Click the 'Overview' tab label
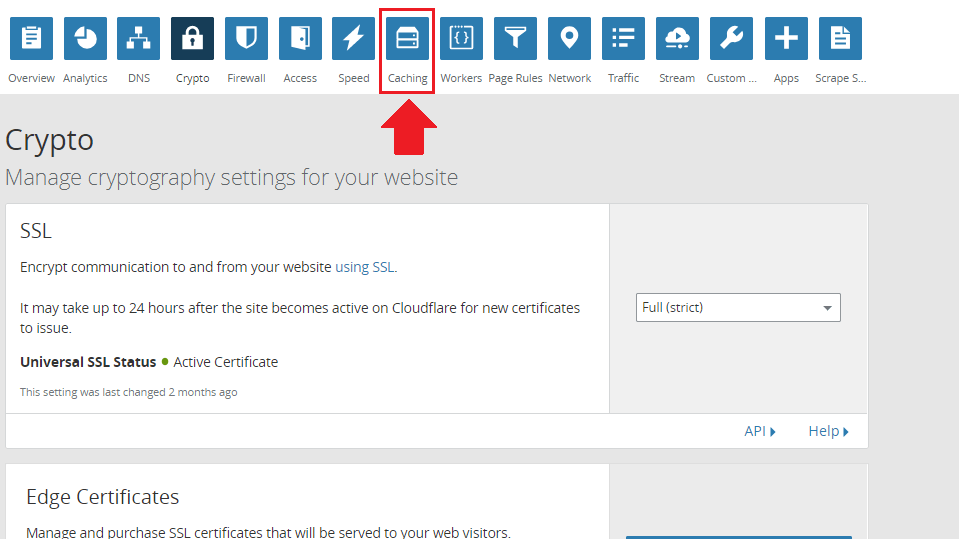The image size is (959, 539). coord(31,78)
